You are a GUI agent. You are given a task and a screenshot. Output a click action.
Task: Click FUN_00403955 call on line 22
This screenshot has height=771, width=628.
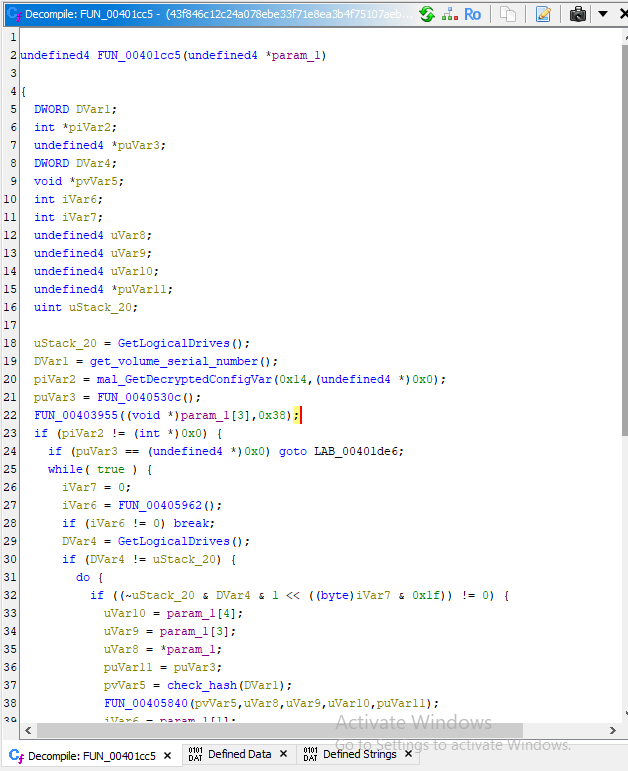pos(76,415)
